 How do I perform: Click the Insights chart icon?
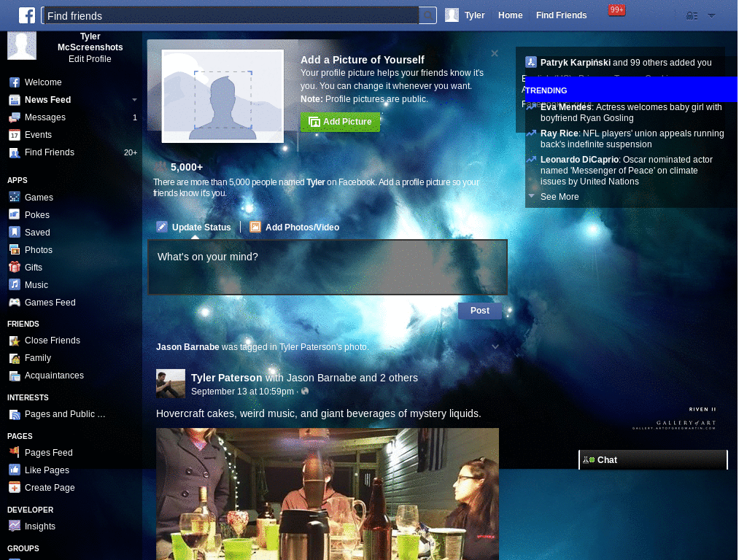point(15,526)
